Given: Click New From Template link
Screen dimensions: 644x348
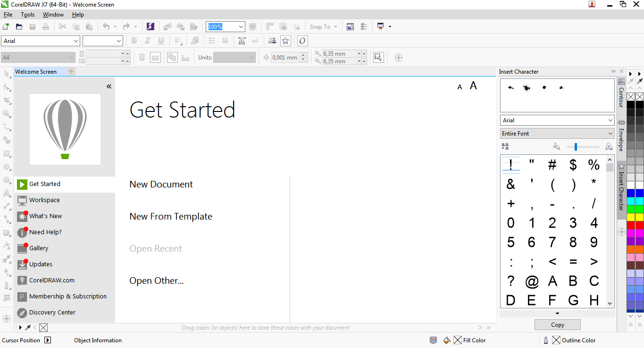Looking at the screenshot, I should (171, 217).
